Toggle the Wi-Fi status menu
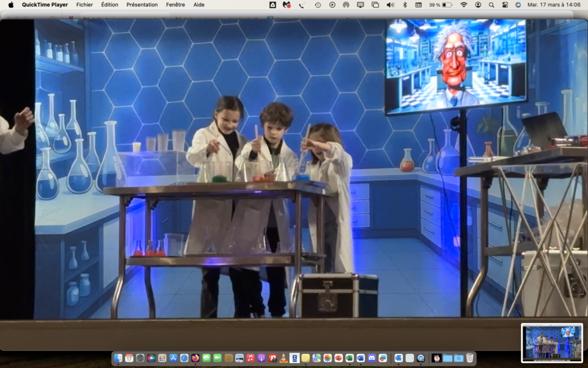This screenshot has height=368, width=588. pos(463,5)
